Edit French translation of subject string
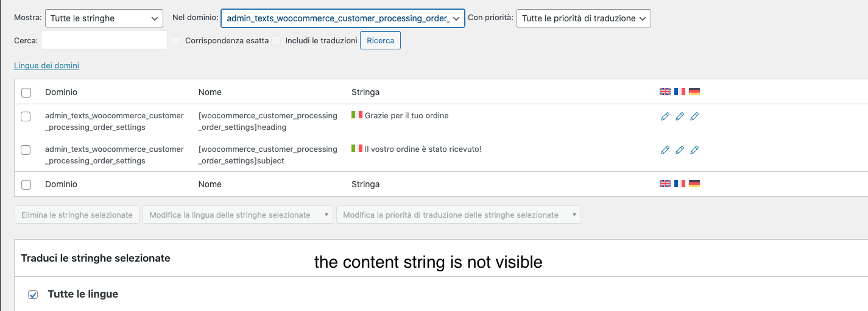Viewport: 868px width, 311px height. [680, 150]
